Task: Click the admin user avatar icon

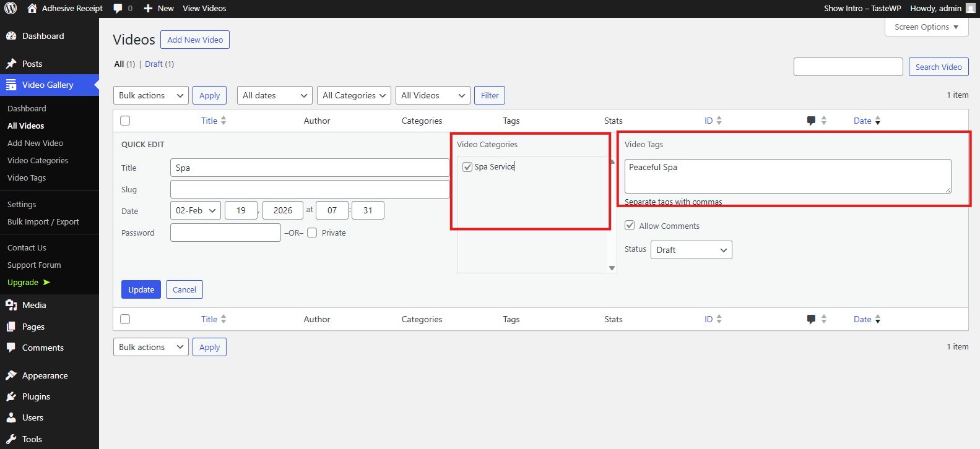Action: pyautogui.click(x=970, y=8)
